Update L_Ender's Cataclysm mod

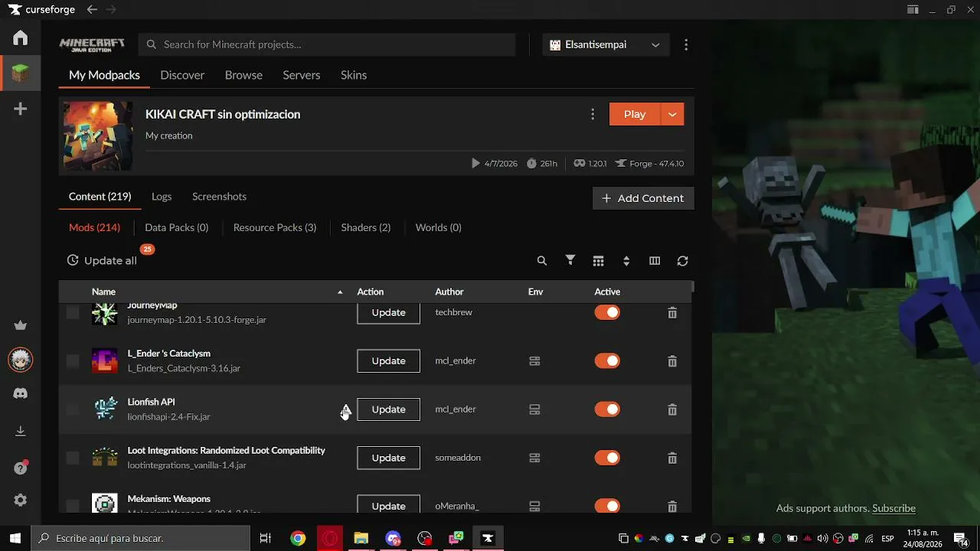[388, 361]
